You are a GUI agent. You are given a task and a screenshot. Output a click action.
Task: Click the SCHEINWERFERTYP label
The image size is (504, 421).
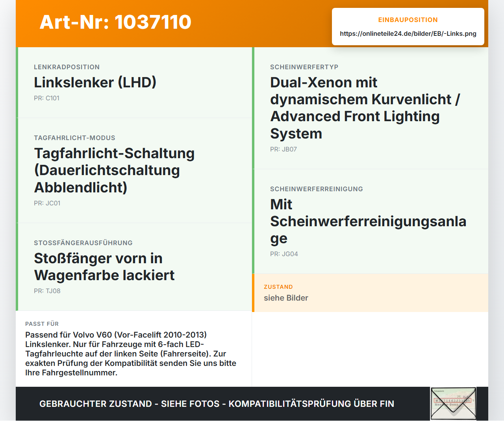(x=304, y=67)
